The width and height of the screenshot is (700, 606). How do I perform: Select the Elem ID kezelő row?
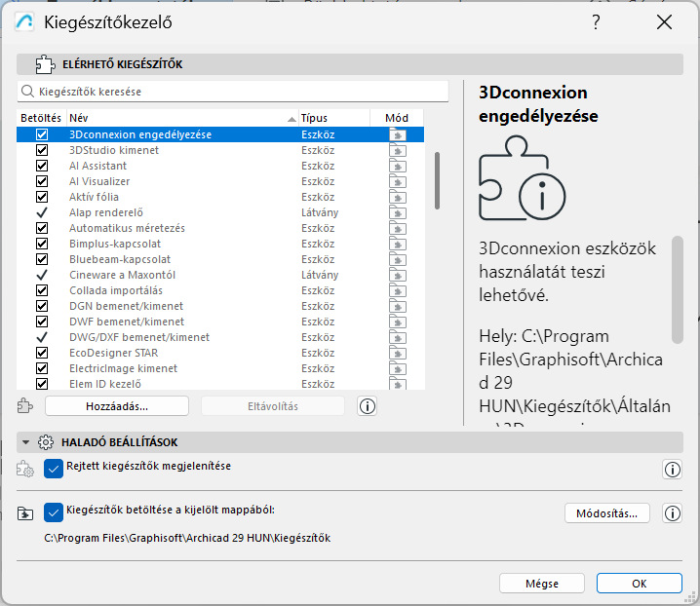[220, 384]
